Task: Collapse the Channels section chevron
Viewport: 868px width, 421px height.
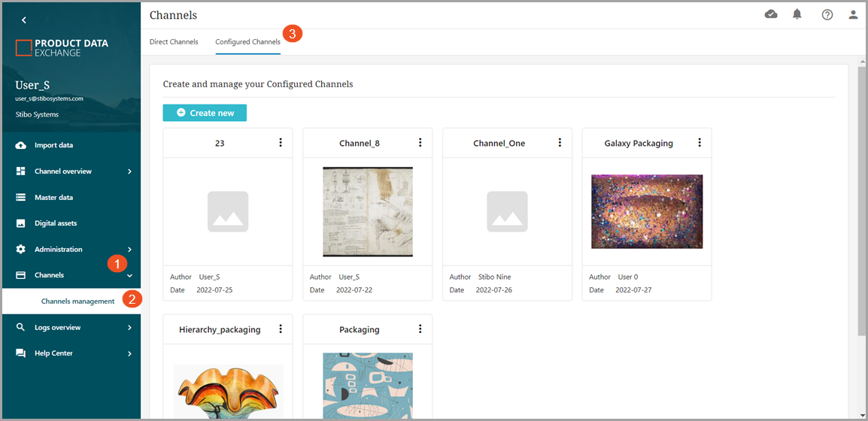Action: [129, 276]
